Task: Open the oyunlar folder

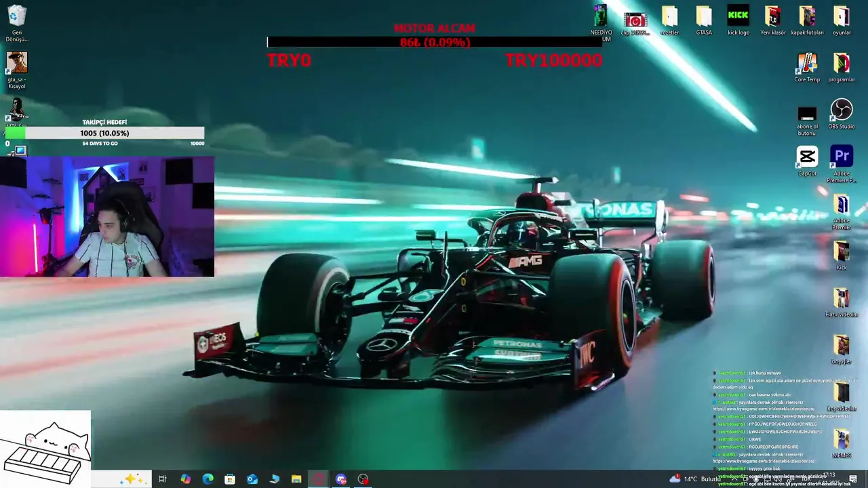Action: [x=842, y=21]
